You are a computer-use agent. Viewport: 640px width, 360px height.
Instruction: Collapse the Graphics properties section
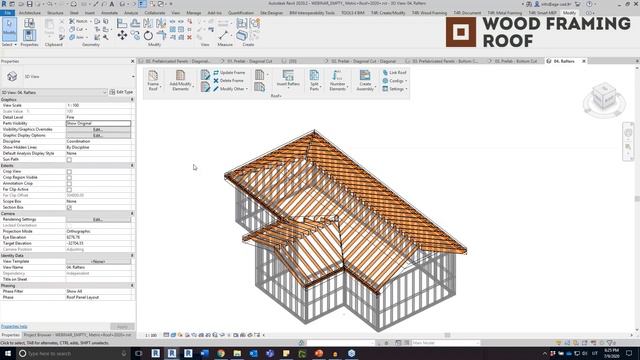(132, 99)
